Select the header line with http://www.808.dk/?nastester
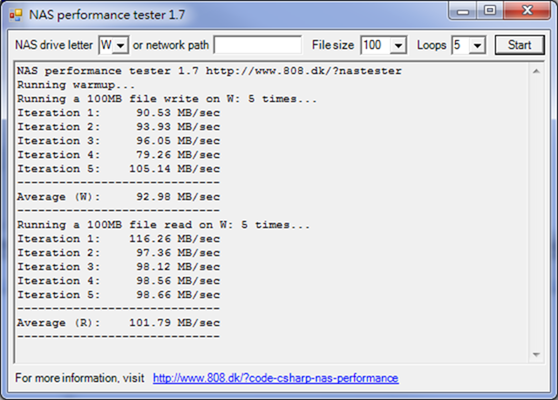Image resolution: width=558 pixels, height=400 pixels. [x=209, y=71]
